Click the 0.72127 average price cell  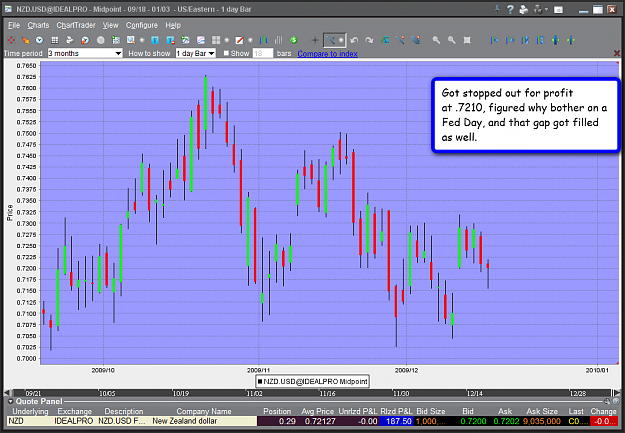tap(320, 421)
